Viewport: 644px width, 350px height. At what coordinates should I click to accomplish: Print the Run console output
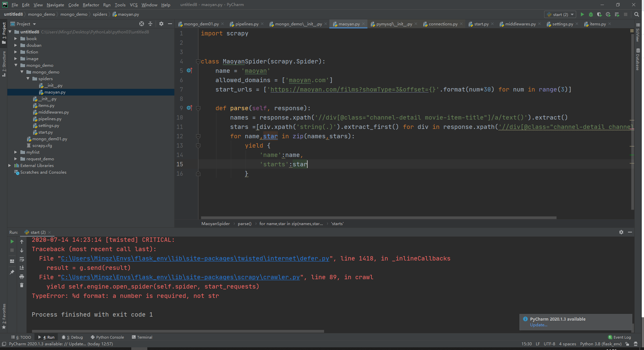pos(22,277)
